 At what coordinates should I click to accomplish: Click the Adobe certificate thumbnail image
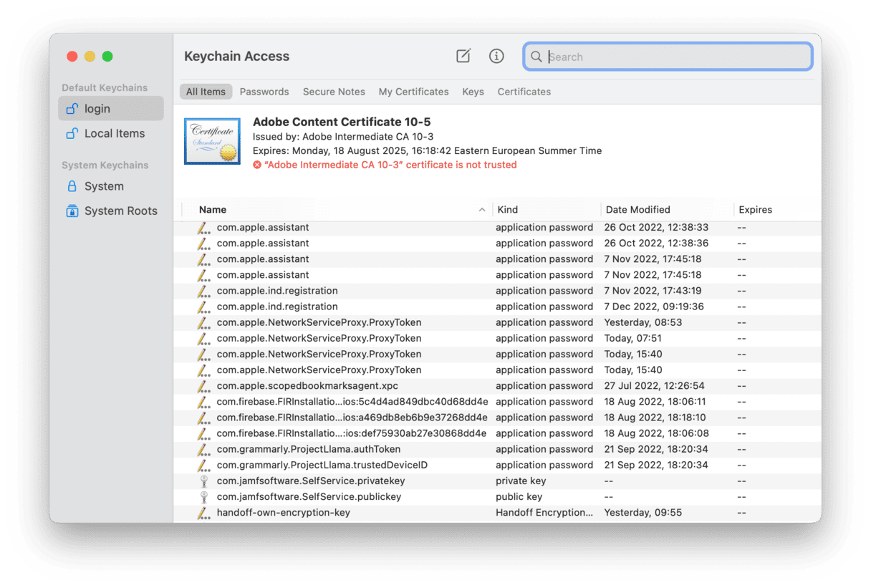(x=212, y=141)
